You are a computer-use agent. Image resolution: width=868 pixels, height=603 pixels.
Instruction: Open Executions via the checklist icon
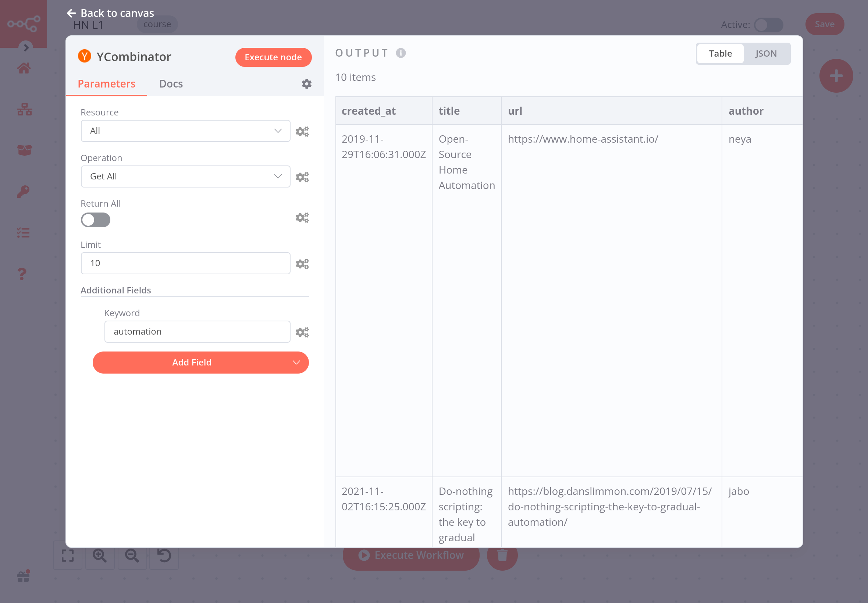(24, 232)
